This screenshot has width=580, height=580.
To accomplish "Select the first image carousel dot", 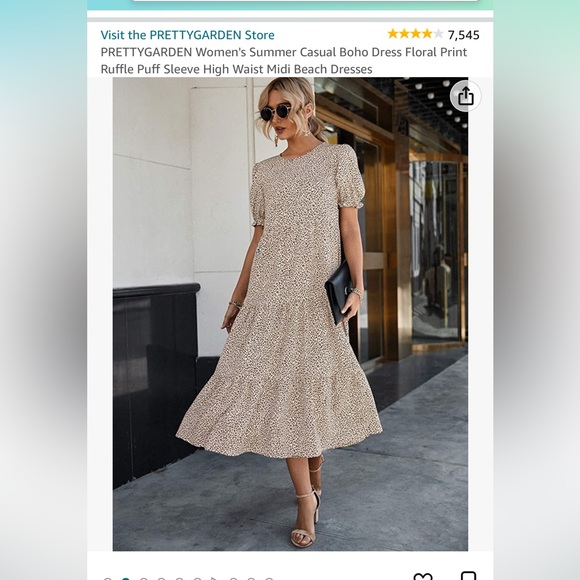I will click(107, 579).
